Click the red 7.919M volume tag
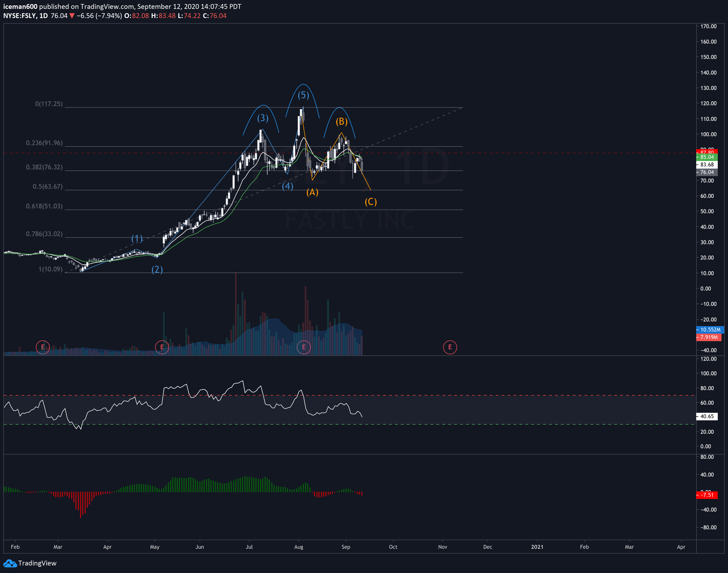The width and height of the screenshot is (728, 573). pos(709,337)
